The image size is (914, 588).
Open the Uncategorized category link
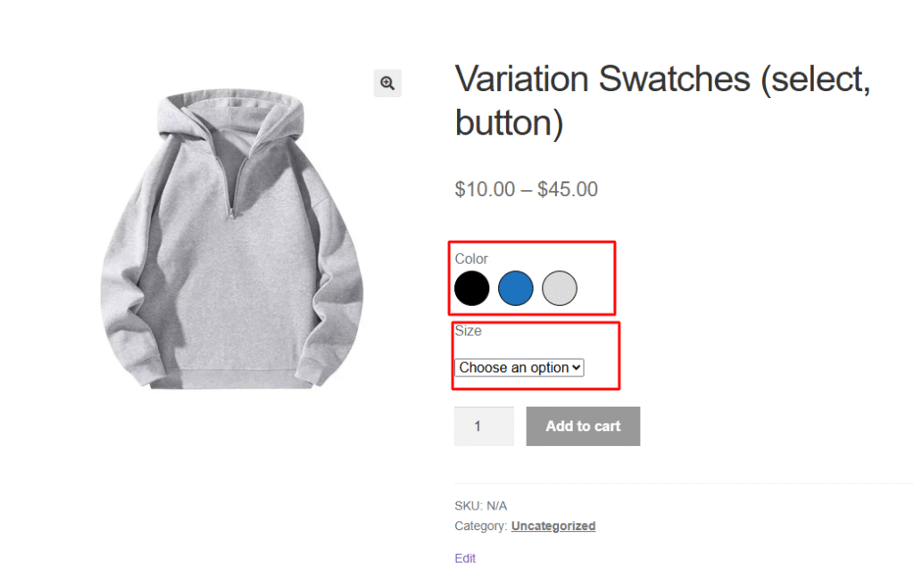(x=553, y=526)
